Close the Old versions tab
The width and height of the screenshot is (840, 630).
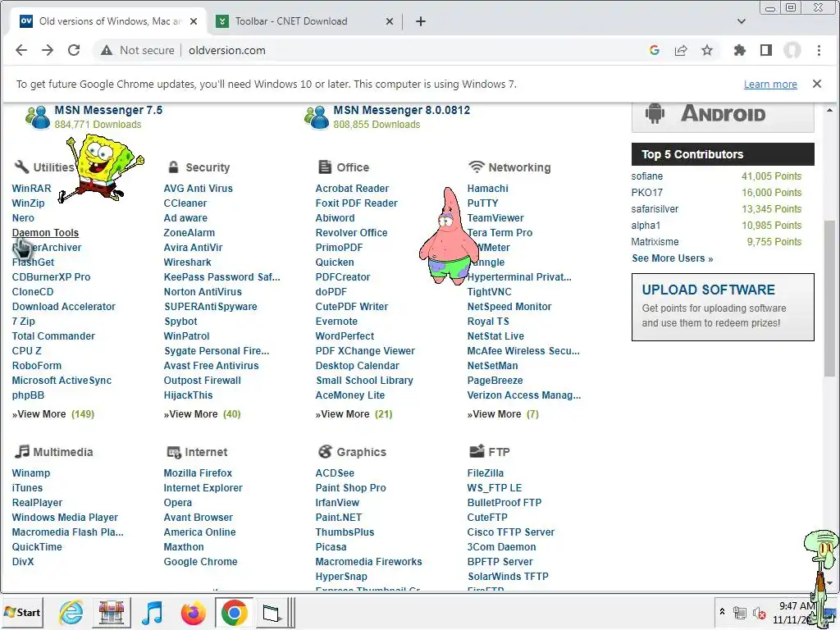point(194,21)
